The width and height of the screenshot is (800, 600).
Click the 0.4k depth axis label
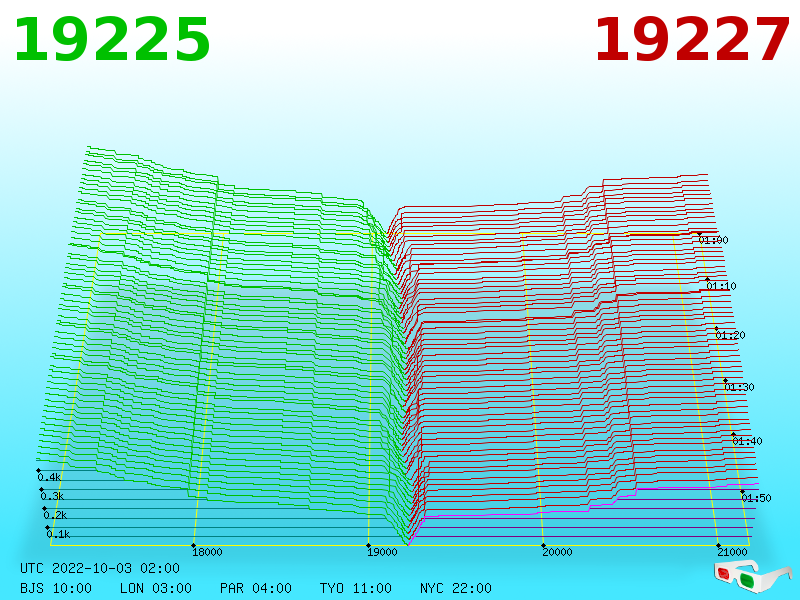(x=49, y=478)
